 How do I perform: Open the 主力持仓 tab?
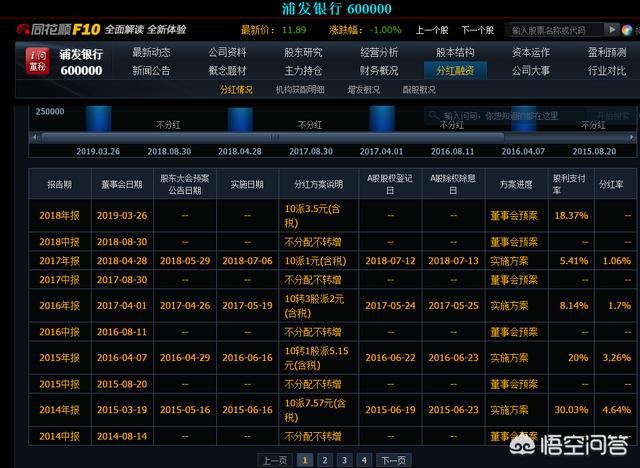[x=303, y=71]
